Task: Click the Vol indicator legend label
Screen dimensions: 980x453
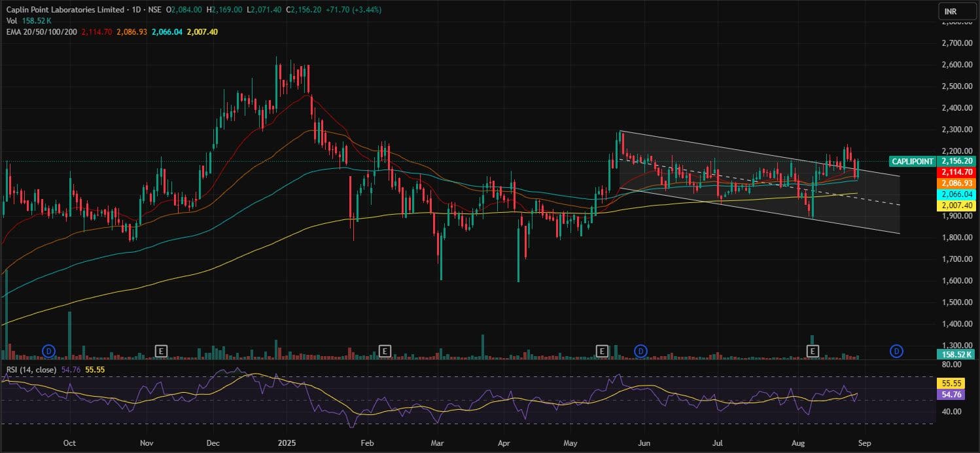Action: tap(10, 21)
